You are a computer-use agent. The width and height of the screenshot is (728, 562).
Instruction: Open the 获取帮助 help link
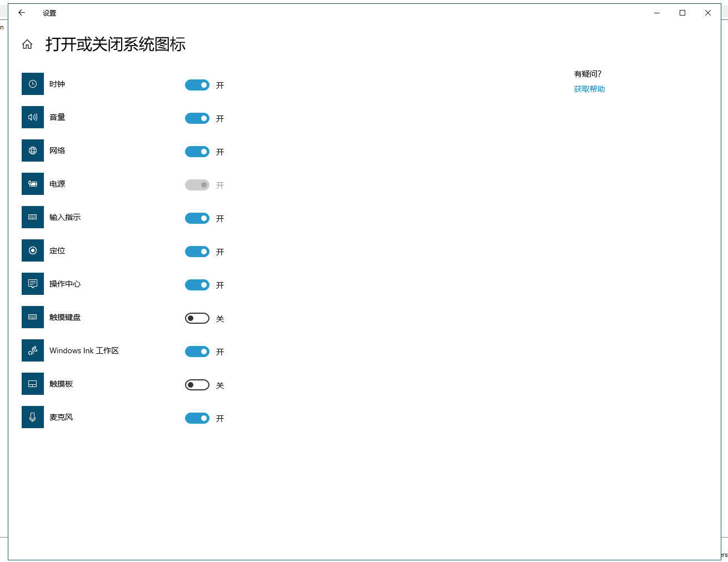point(589,89)
